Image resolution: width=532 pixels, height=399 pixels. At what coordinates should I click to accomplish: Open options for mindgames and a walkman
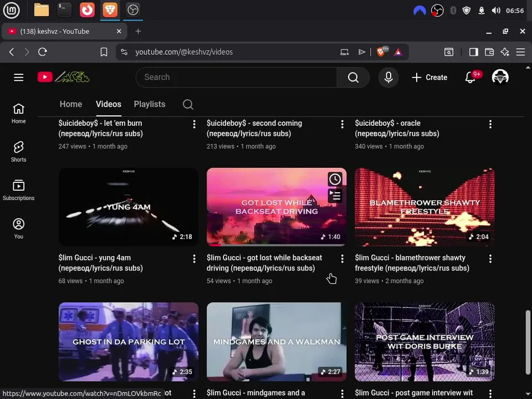(x=342, y=393)
